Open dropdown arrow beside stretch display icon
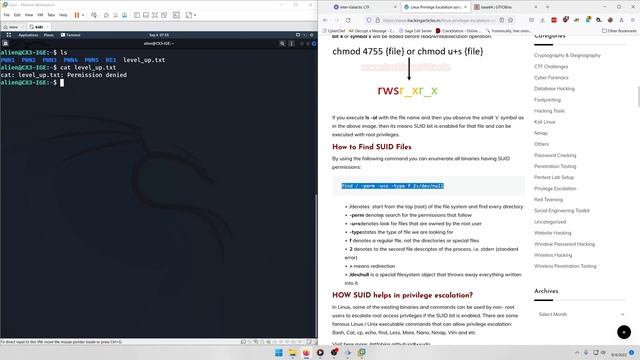Viewport: 640px width, 360px height. [x=195, y=15]
